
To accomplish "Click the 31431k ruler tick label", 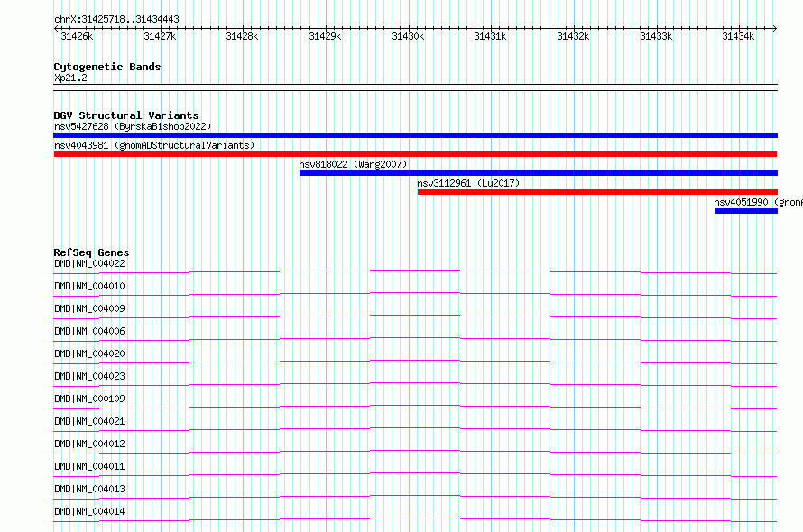I will (490, 36).
